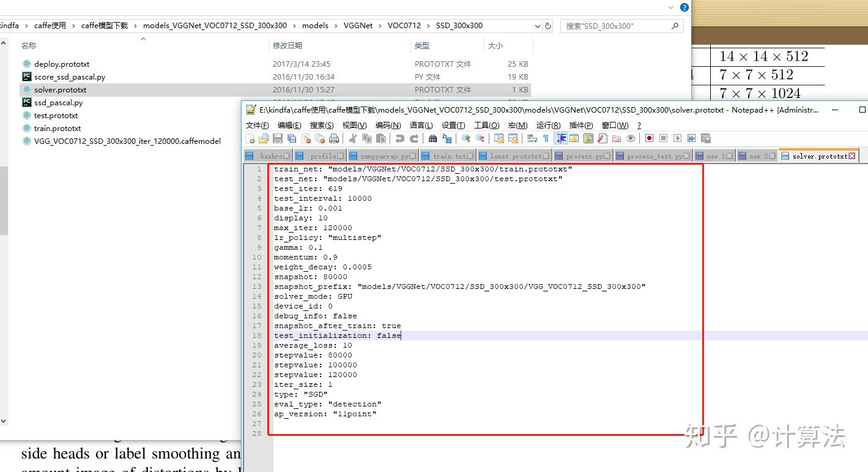Image resolution: width=868 pixels, height=472 pixels.
Task: Start macro recording with red dot icon
Action: pos(648,138)
